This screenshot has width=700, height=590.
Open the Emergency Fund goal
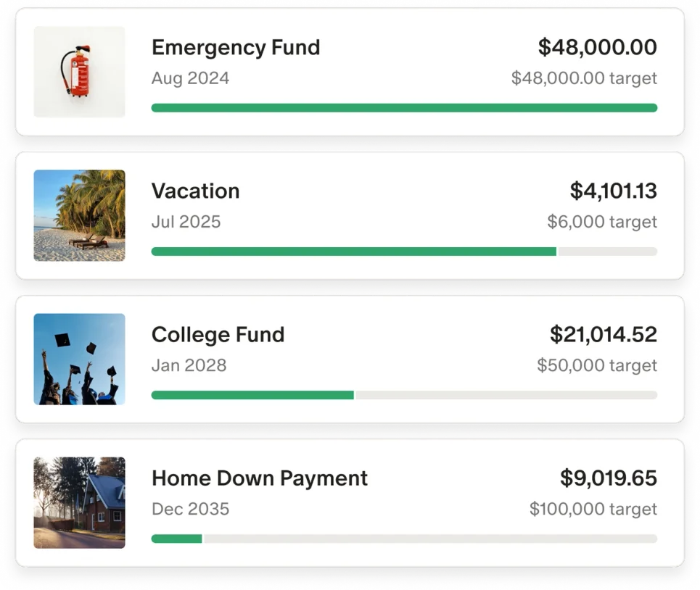pos(236,47)
